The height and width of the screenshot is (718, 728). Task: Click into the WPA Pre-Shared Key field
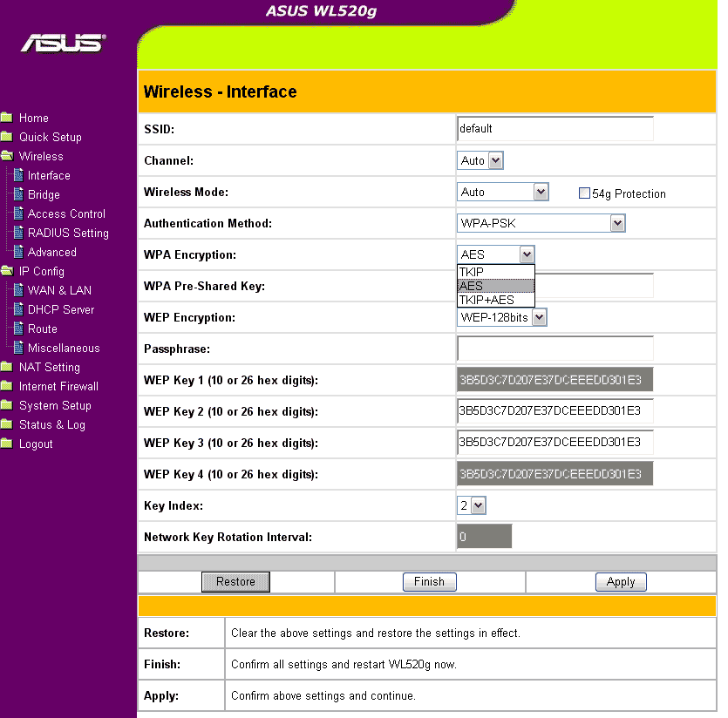click(x=595, y=286)
